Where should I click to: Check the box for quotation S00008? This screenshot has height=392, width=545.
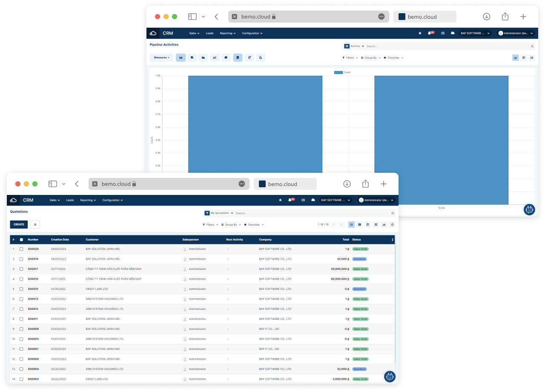click(x=21, y=329)
